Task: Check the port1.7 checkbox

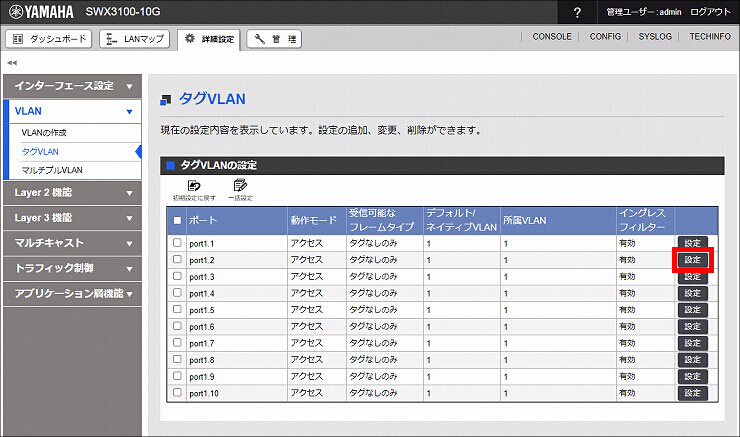Action: (x=177, y=343)
